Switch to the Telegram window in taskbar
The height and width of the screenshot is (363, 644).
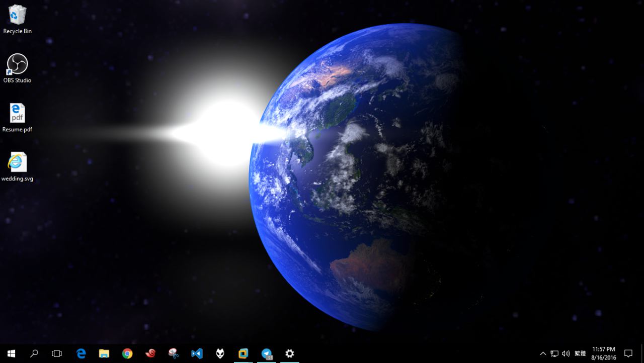click(267, 353)
